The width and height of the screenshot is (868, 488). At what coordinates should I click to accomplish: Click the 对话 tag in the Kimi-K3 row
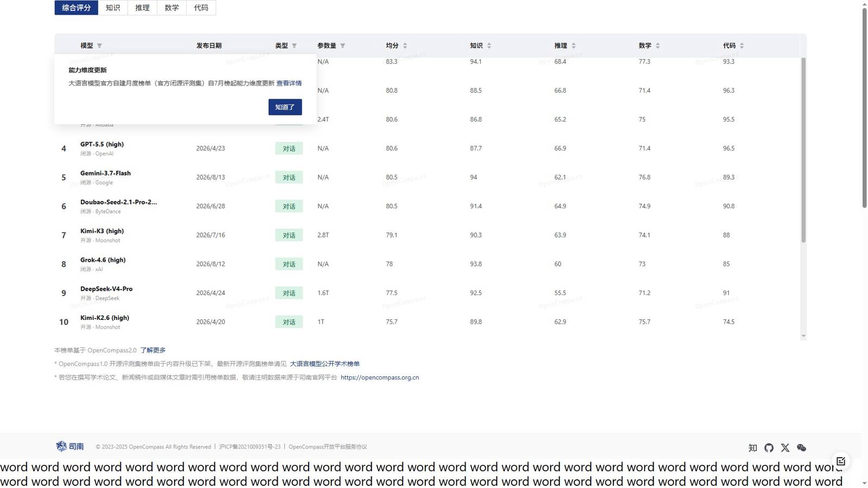click(x=289, y=235)
